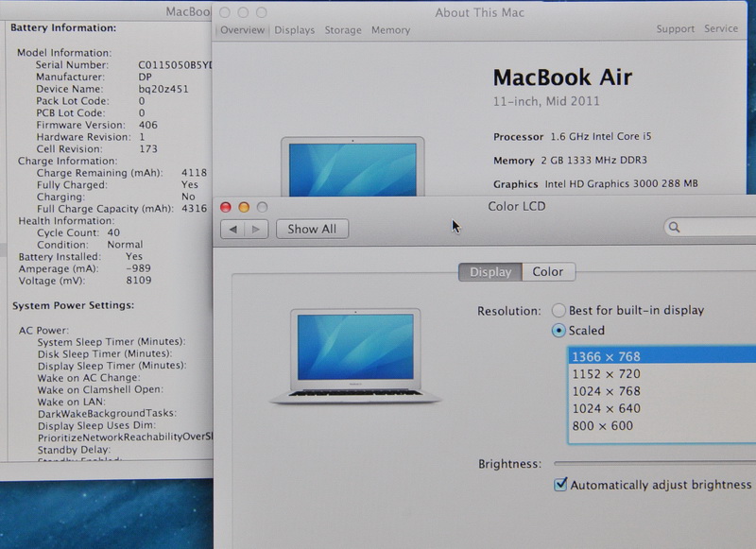The image size is (756, 549).
Task: Click the Show All button
Action: coord(312,229)
